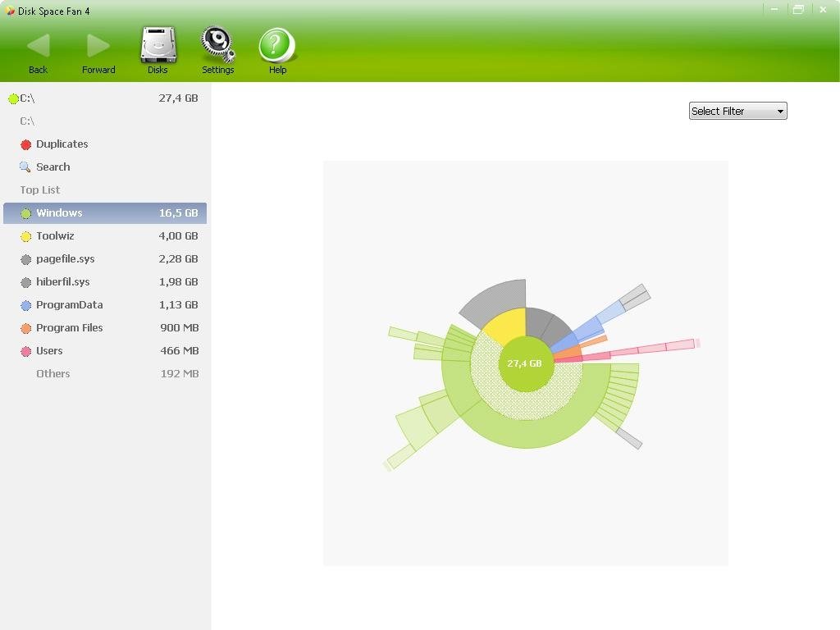The image size is (840, 630).
Task: Open Duplicates finder link
Action: (x=62, y=144)
